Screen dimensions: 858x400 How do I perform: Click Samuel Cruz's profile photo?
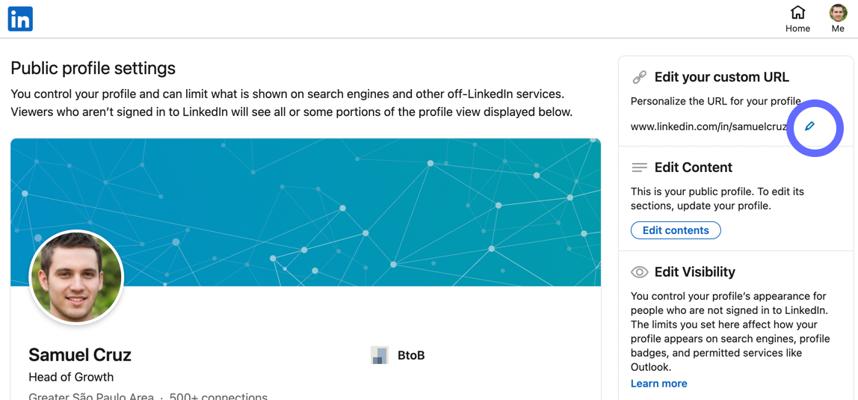[76, 277]
